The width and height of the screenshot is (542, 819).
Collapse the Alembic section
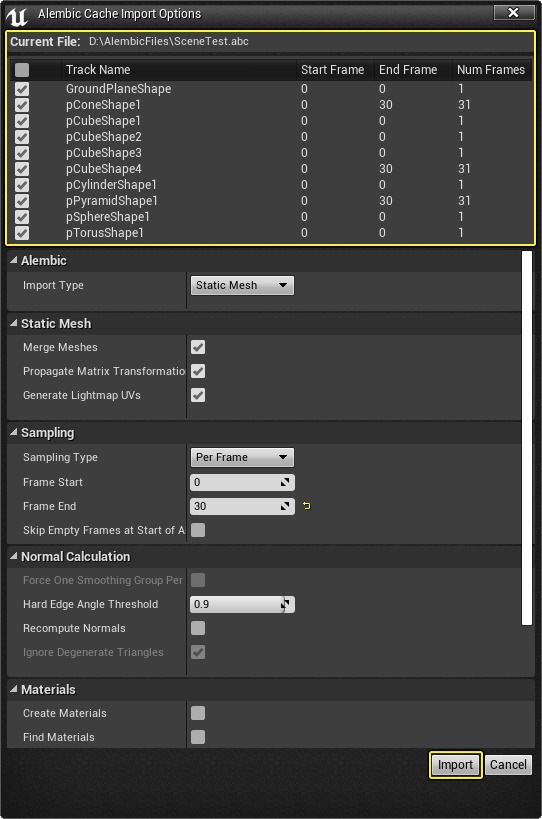14,260
